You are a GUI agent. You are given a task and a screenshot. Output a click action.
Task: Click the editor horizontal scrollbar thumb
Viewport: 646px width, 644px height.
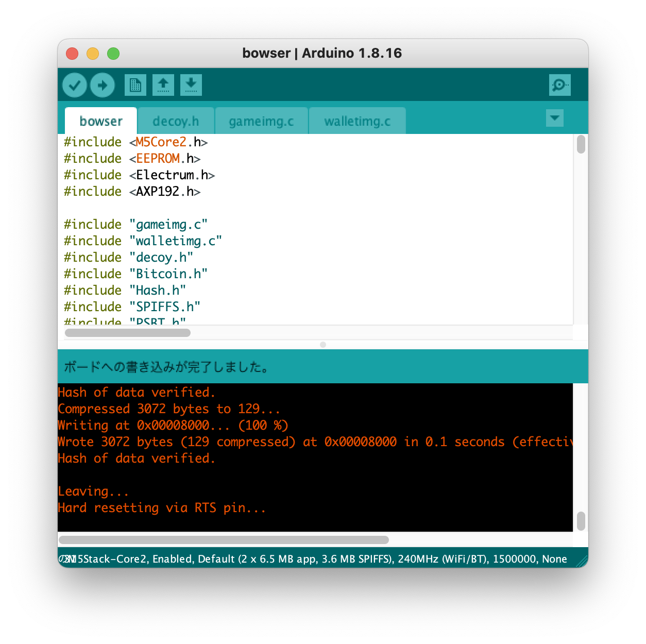pyautogui.click(x=128, y=333)
